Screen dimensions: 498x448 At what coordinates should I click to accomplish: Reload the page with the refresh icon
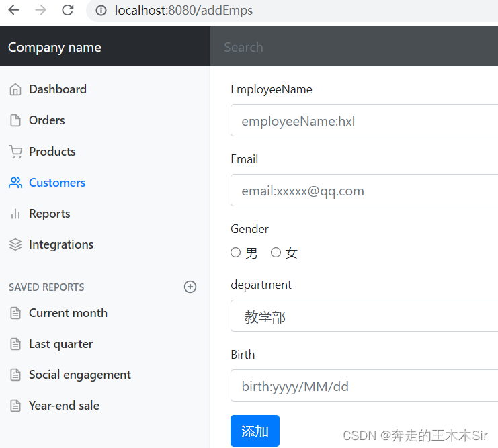point(67,11)
